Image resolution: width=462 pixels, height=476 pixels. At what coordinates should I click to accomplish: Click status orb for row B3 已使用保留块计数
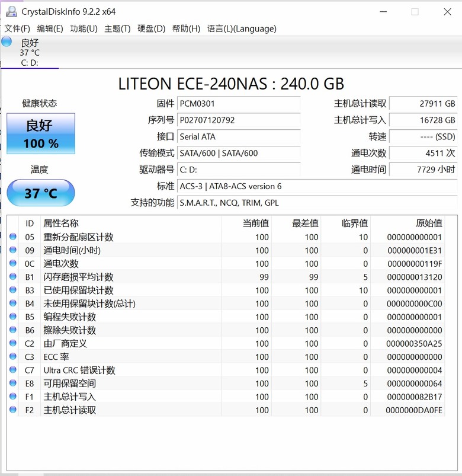[13, 290]
